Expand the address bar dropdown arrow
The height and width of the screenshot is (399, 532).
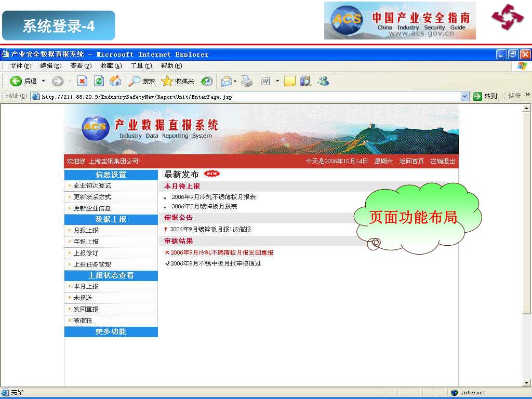click(464, 96)
